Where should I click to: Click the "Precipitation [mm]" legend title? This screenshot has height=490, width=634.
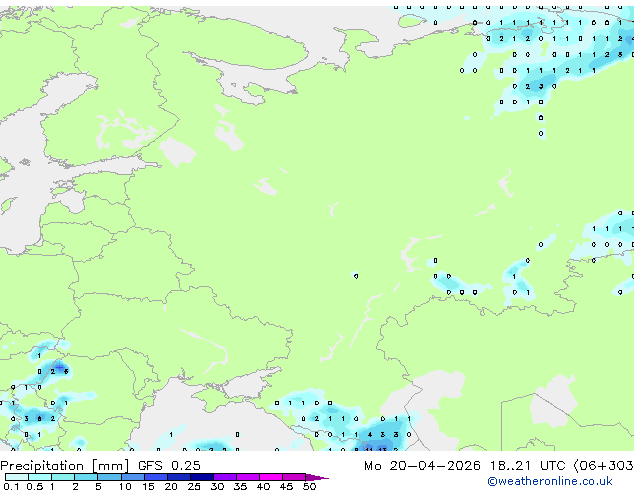coord(65,466)
